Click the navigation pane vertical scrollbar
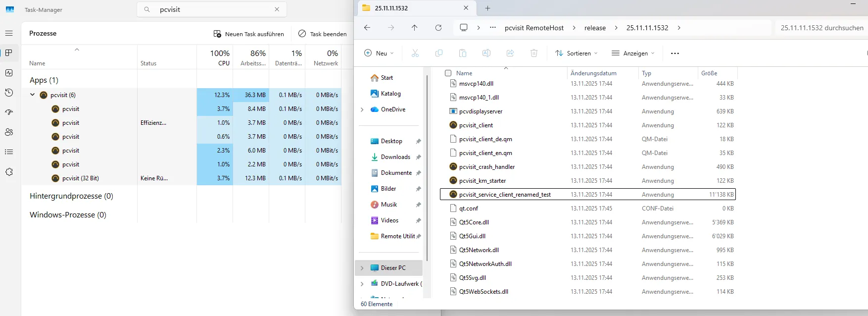868x316 pixels. (x=427, y=168)
